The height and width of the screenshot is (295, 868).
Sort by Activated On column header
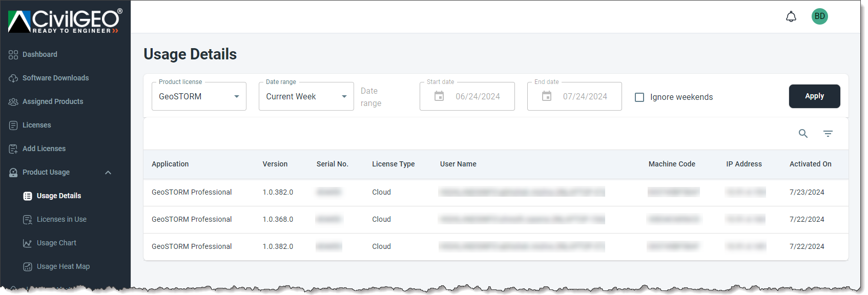click(x=811, y=164)
